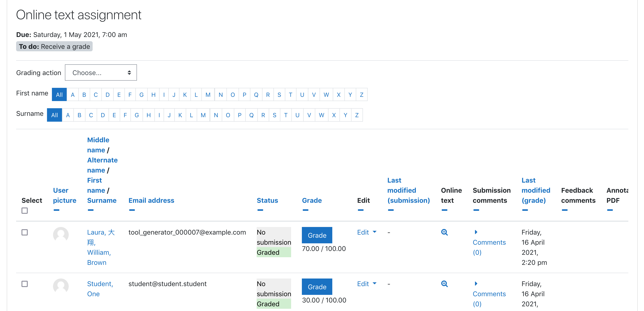
Task: Filter surname by letter Z
Action: click(x=357, y=115)
